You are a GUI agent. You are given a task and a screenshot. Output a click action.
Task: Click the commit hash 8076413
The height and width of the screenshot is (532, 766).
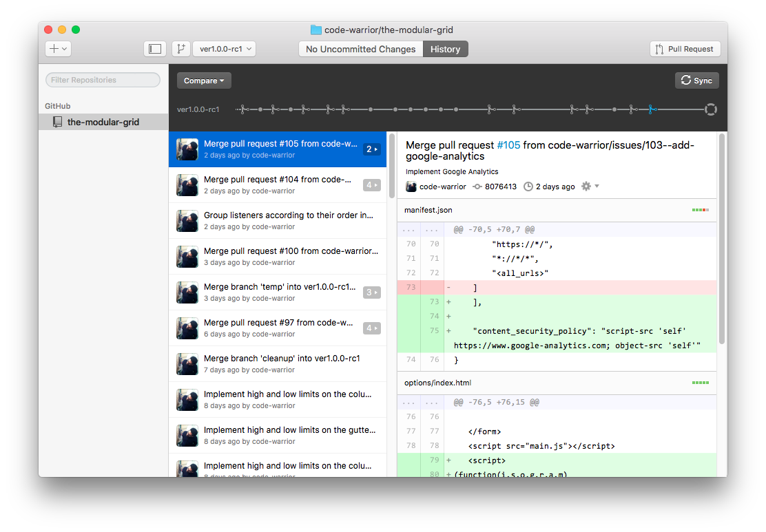(501, 187)
